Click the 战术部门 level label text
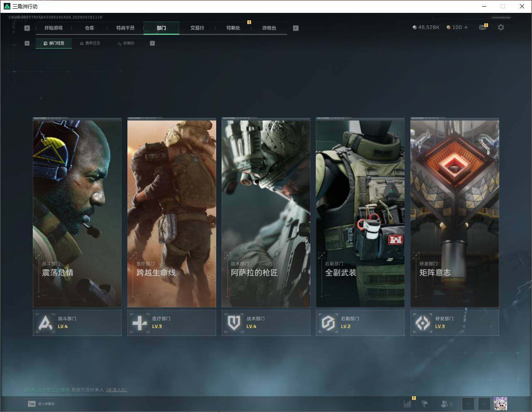The height and width of the screenshot is (412, 532). [x=251, y=326]
